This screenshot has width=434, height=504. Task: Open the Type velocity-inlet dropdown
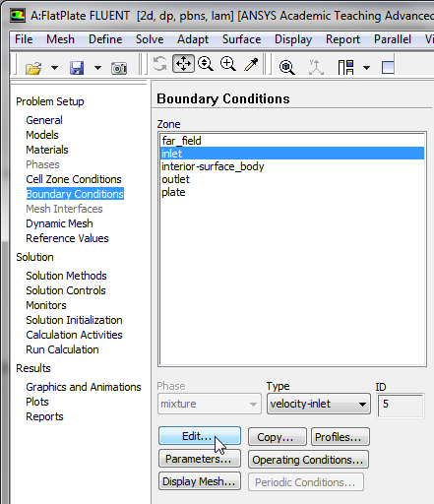(319, 404)
